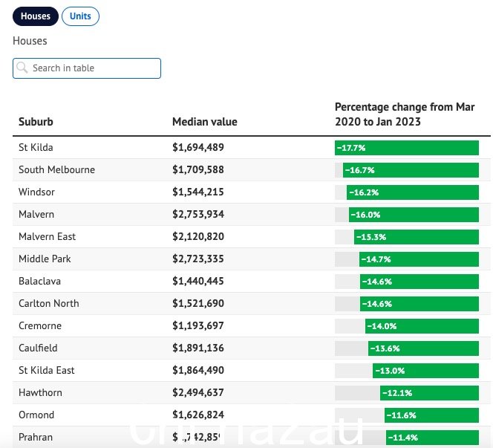Click the median value $1,440,445
Image resolution: width=493 pixels, height=448 pixels.
pyautogui.click(x=198, y=281)
